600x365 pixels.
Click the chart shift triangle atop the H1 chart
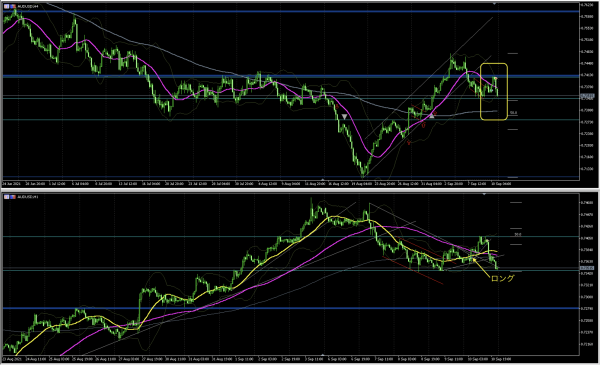[484, 194]
